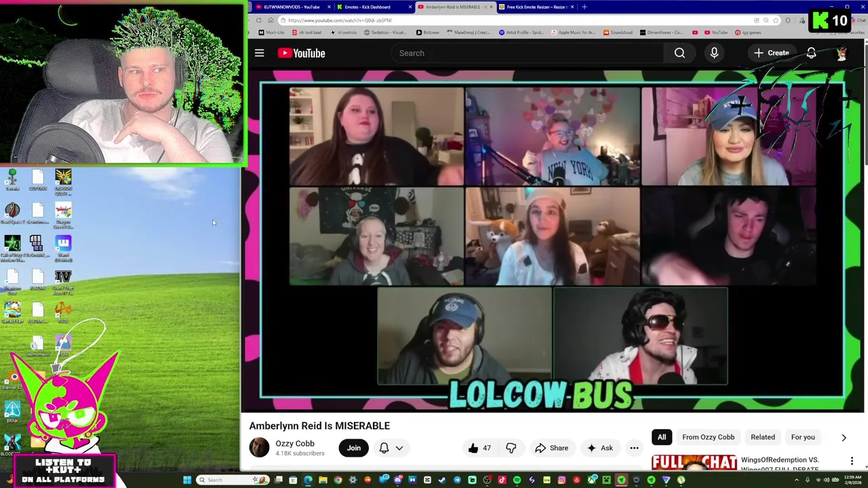Screen dimensions: 868x488
Task: Open the Soundcloud bookmark
Action: click(x=618, y=33)
